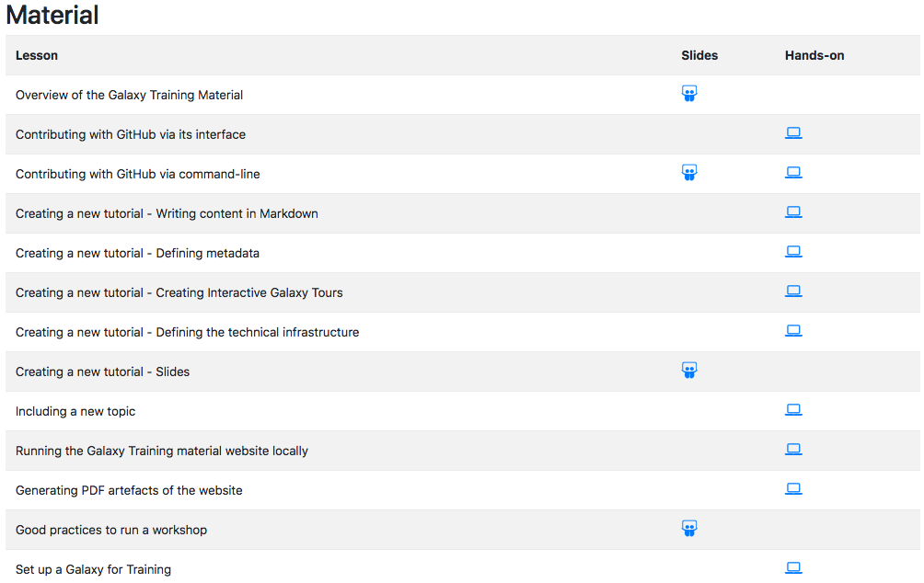Open hands-on for Generating PDF artefacts
The width and height of the screenshot is (924, 583).
point(793,489)
